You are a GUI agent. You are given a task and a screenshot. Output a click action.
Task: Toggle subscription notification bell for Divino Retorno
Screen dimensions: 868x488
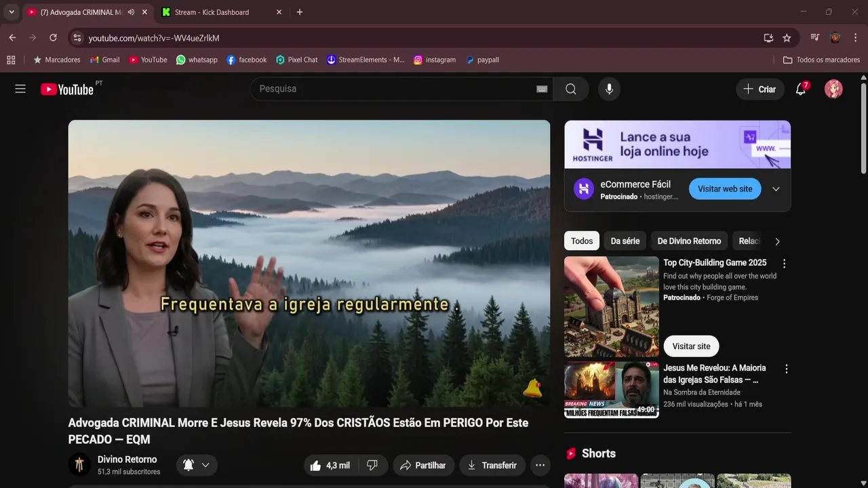tap(197, 465)
